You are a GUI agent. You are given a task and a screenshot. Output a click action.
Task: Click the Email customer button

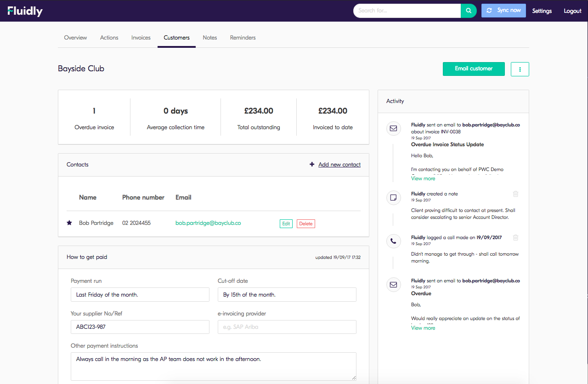pyautogui.click(x=474, y=69)
